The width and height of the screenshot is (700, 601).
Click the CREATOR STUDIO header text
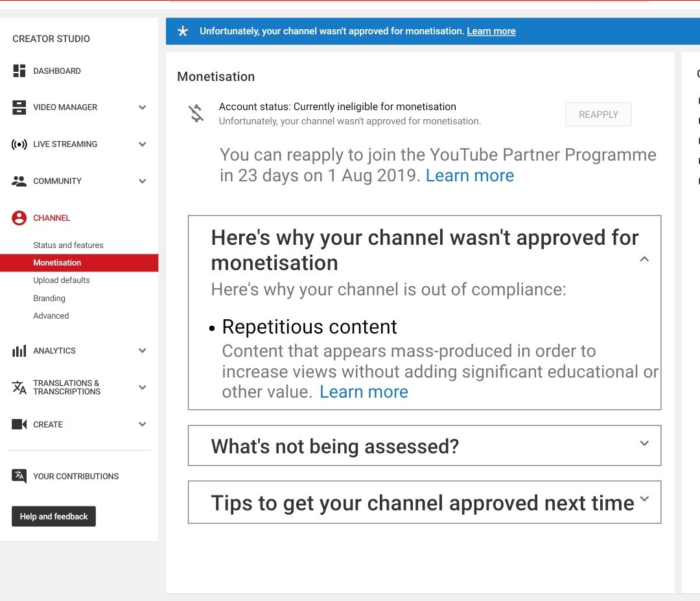(x=51, y=39)
